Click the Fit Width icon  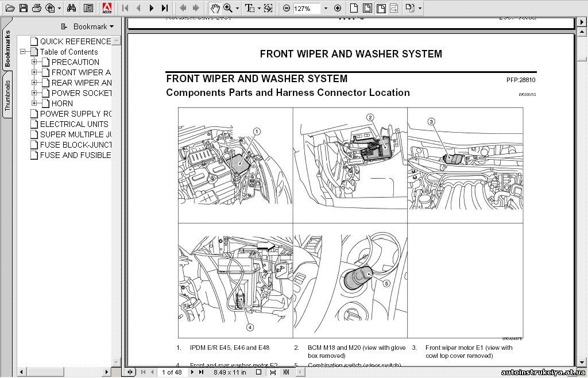coord(381,8)
